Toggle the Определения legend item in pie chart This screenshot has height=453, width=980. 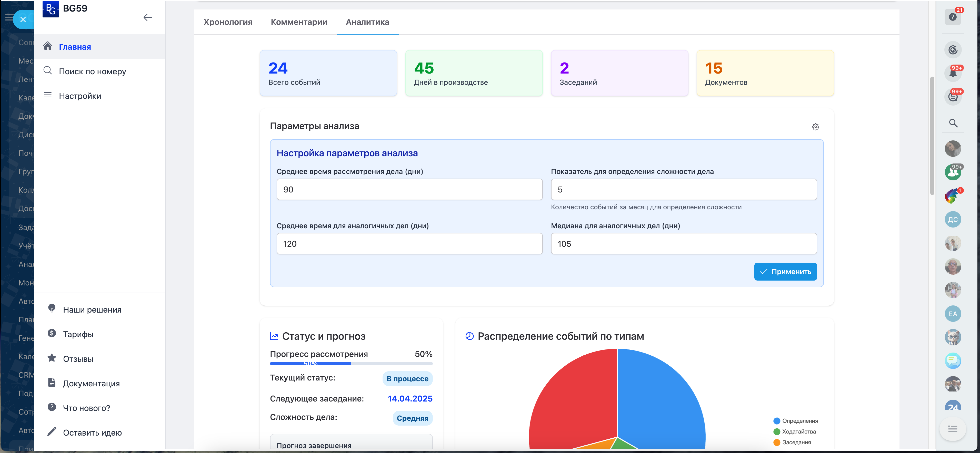coord(795,421)
